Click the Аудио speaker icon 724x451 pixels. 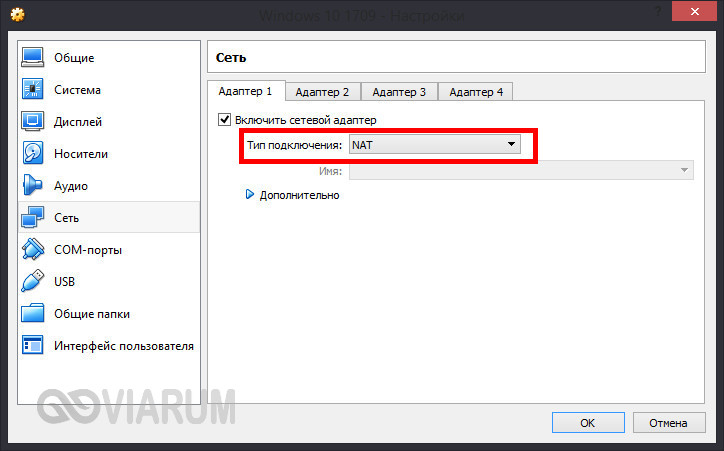32,185
